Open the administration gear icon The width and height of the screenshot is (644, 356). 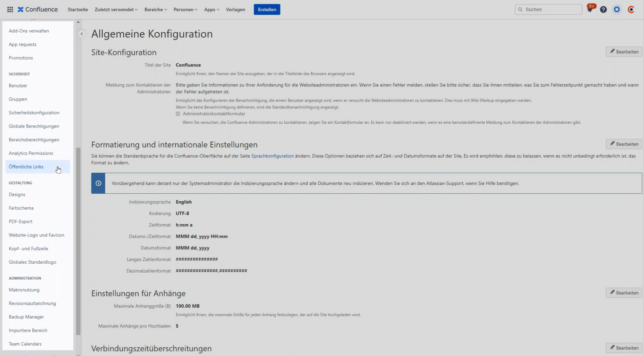617,9
